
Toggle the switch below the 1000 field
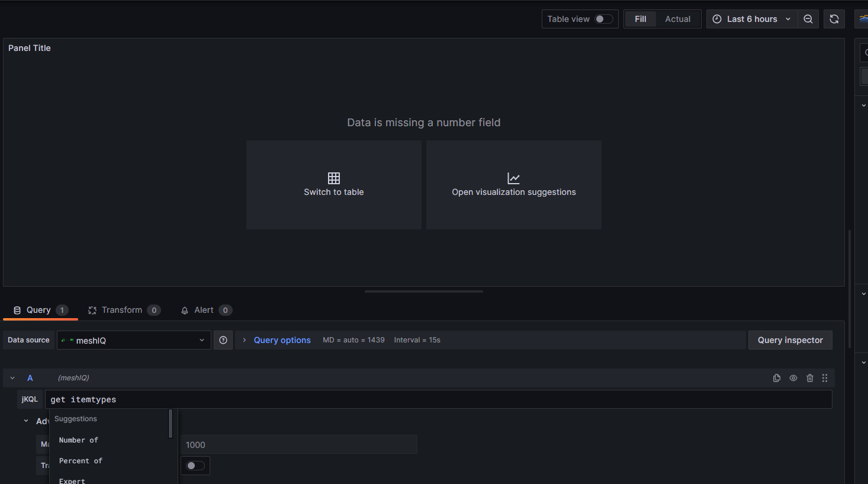point(195,466)
